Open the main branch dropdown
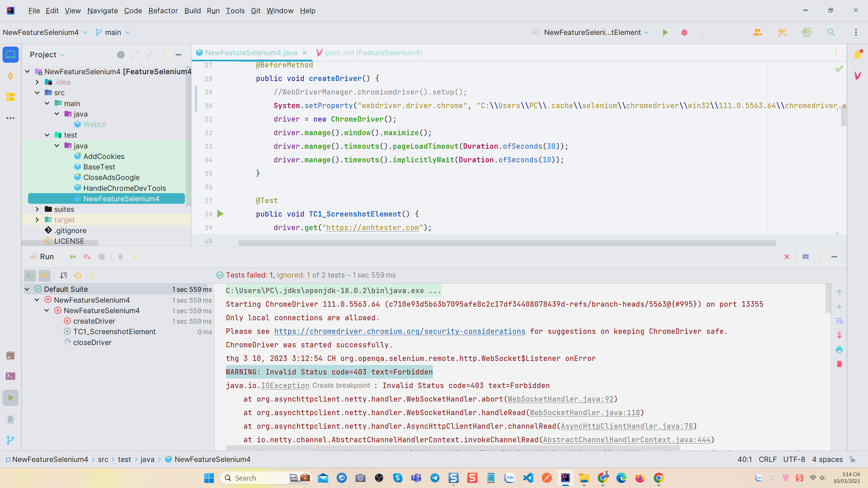Viewport: 868px width, 488px height. 113,33
